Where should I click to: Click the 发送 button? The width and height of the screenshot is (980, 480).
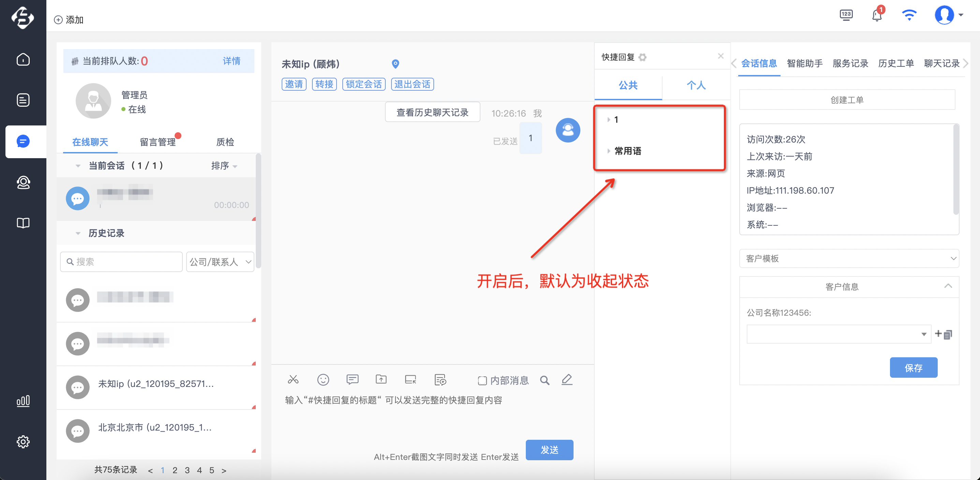[549, 450]
